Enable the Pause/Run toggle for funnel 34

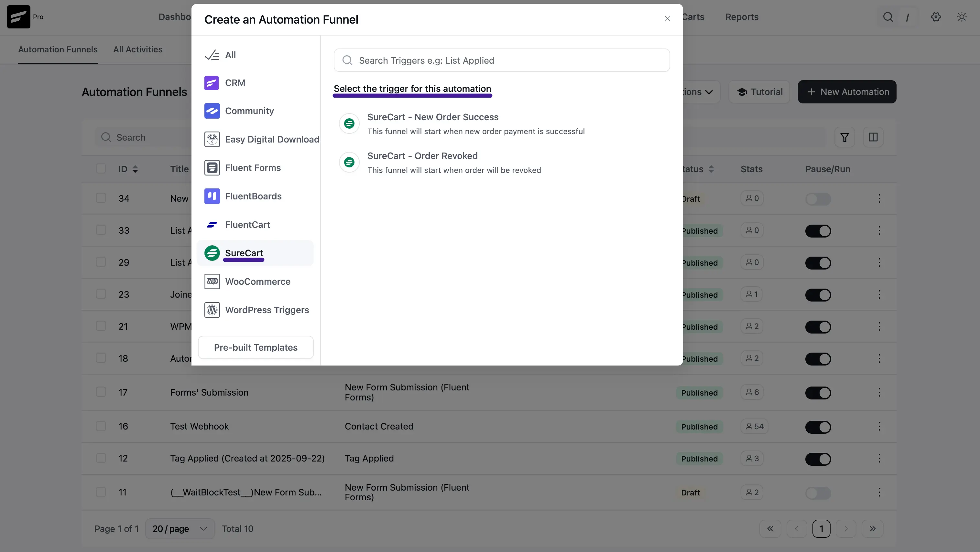pos(818,199)
